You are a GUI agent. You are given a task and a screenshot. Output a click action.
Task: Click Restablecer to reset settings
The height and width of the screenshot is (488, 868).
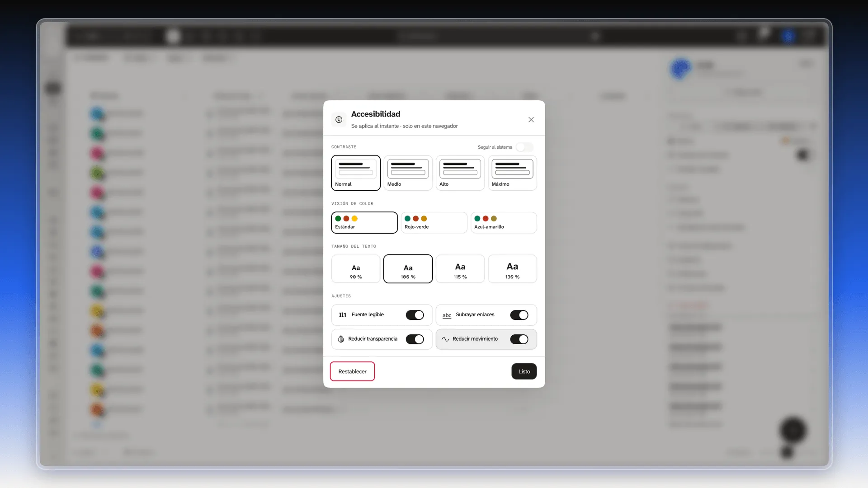(352, 371)
